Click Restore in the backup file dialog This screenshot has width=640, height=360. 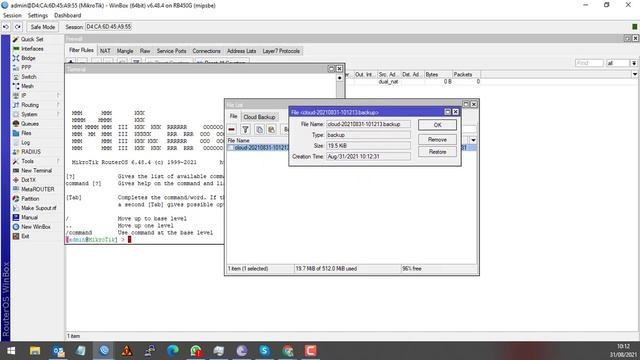[x=437, y=152]
